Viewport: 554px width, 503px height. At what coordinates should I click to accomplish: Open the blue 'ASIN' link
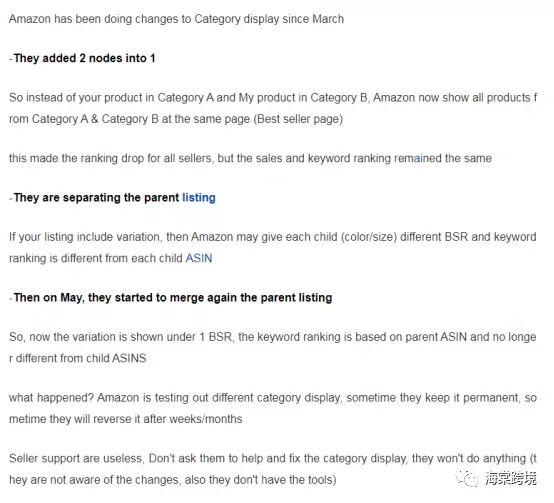point(199,258)
